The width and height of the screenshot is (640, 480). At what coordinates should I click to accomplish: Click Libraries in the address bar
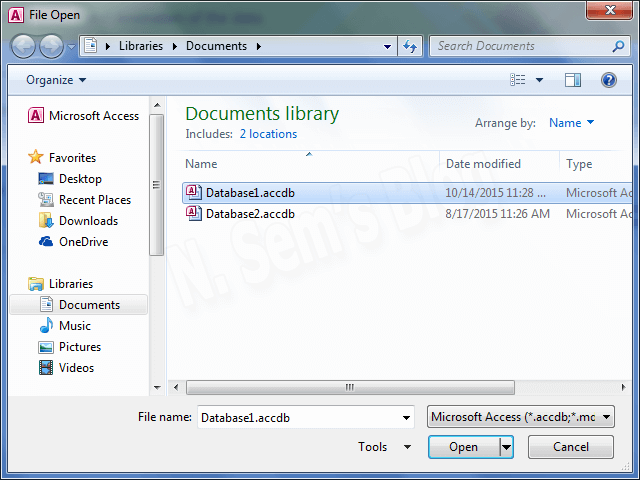click(141, 46)
